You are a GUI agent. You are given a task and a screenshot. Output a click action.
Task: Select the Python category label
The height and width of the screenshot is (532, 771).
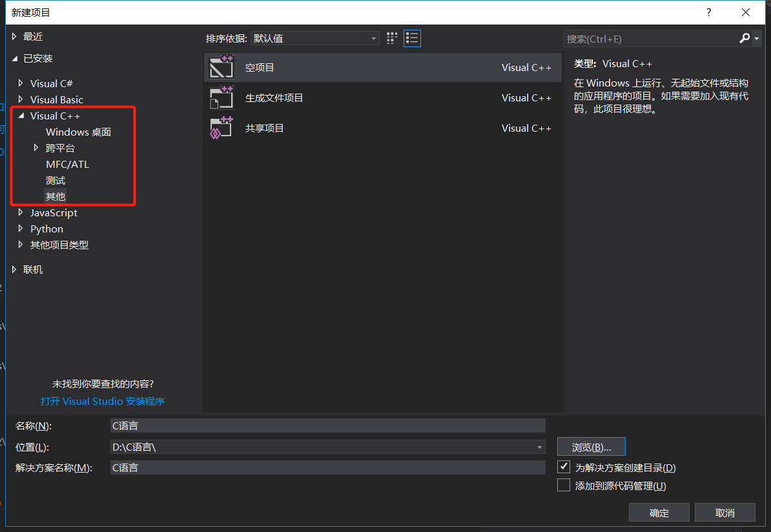click(46, 229)
